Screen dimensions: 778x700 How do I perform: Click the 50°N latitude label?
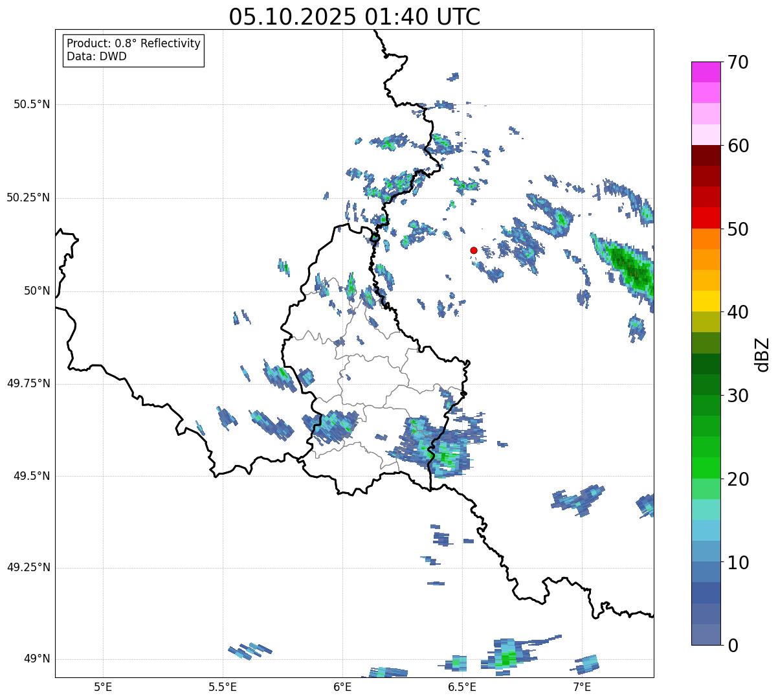(x=37, y=291)
